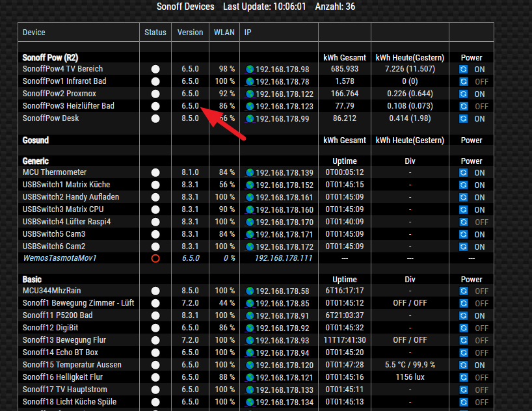
Task: Click the Anzahl: 36 device count
Action: tap(335, 7)
